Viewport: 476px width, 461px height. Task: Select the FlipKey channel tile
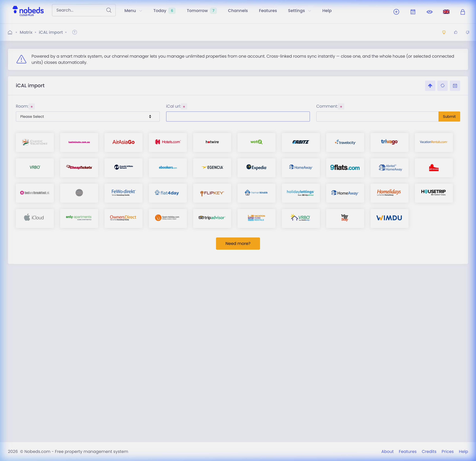pos(212,193)
